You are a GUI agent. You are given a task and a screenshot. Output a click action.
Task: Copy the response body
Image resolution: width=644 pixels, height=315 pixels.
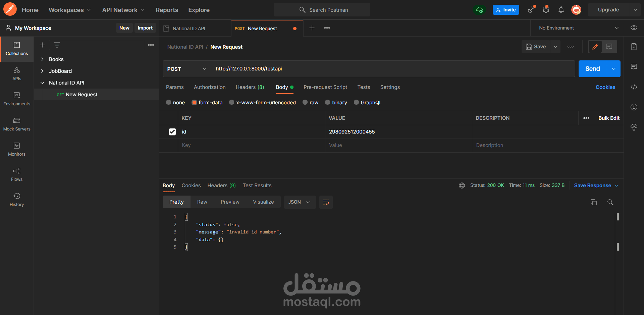pos(594,202)
